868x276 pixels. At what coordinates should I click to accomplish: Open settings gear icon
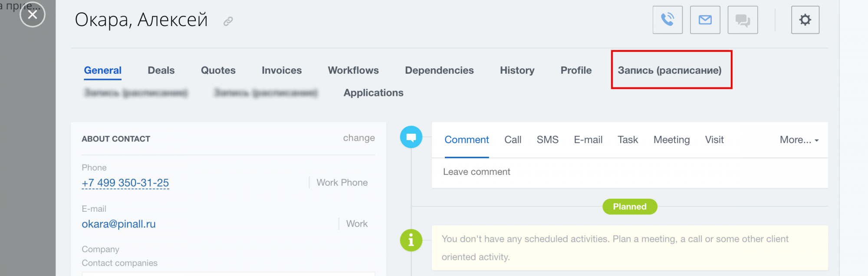tap(805, 20)
